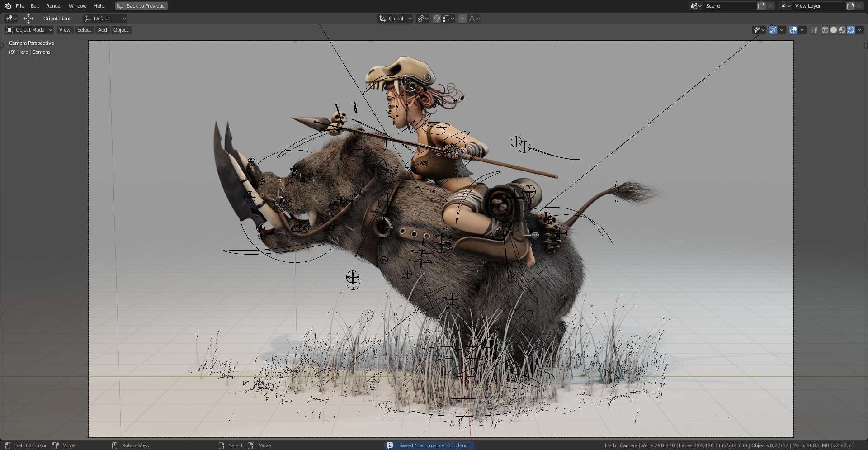Click the v2.80.75 version text
The height and width of the screenshot is (450, 868).
[x=844, y=445]
